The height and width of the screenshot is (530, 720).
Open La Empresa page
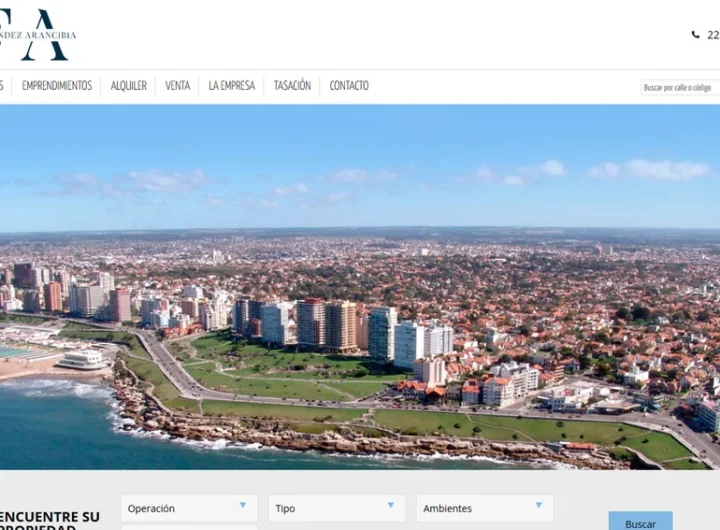(x=231, y=86)
